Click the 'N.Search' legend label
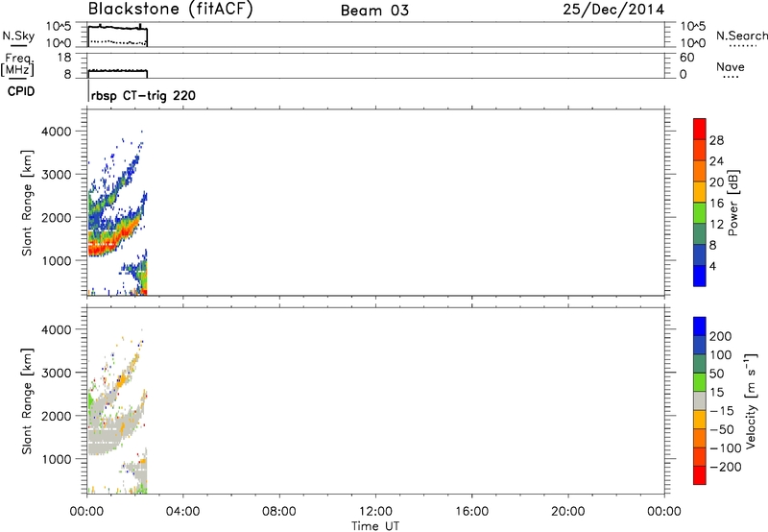 pyautogui.click(x=741, y=36)
